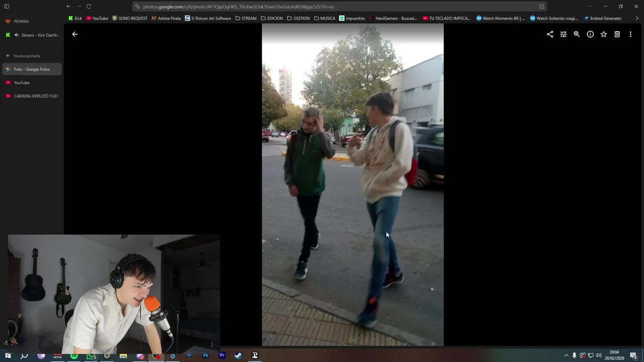Image resolution: width=644 pixels, height=362 pixels.
Task: Mark photo as favorite with the star
Action: tap(604, 34)
